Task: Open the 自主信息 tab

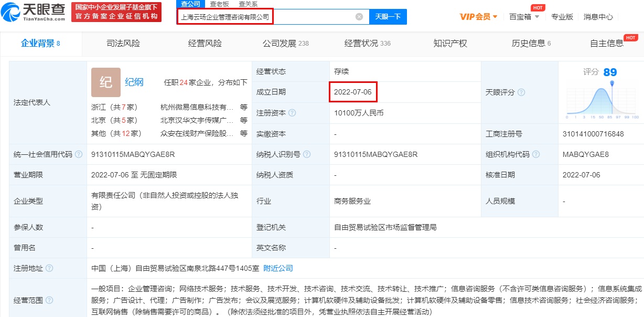Action: tap(607, 44)
